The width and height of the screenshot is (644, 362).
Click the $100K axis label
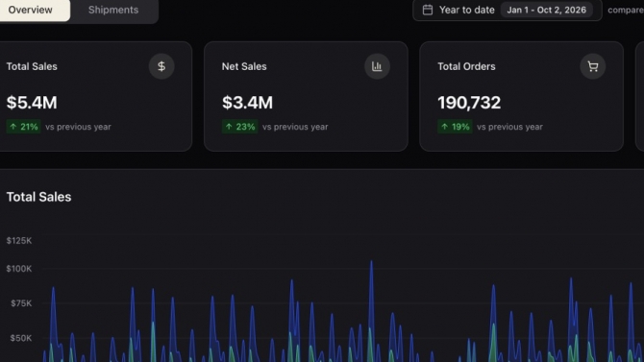[x=19, y=269]
